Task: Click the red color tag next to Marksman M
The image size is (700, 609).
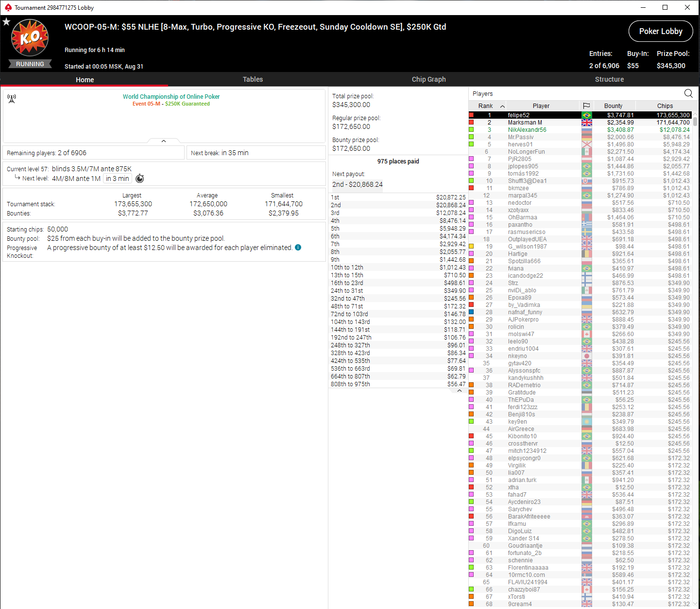Action: point(471,122)
